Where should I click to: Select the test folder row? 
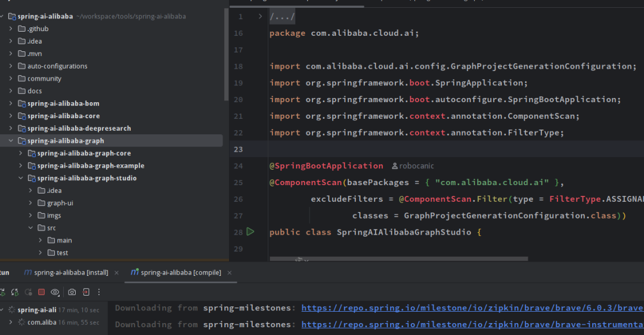click(x=112, y=253)
